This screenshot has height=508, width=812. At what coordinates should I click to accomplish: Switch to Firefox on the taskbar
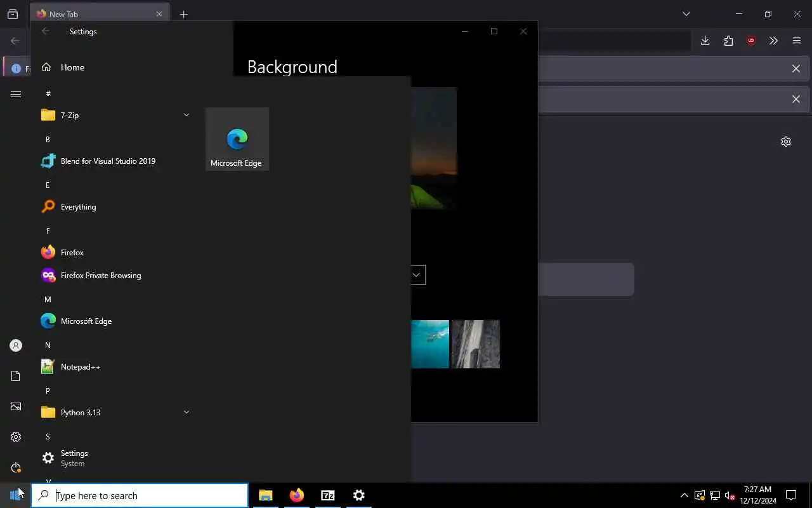[297, 495]
